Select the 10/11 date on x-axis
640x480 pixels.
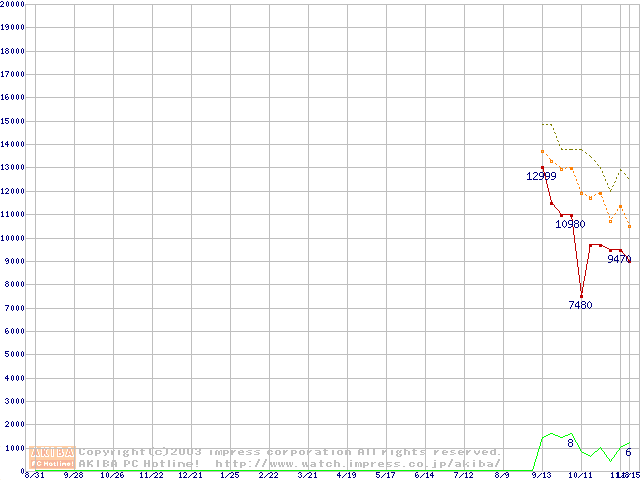[580, 475]
